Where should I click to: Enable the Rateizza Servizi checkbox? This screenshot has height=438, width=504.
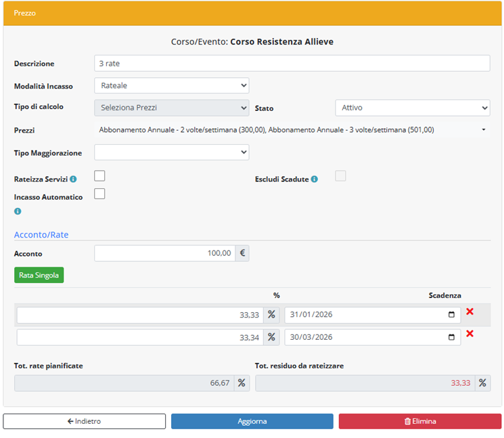coord(99,176)
